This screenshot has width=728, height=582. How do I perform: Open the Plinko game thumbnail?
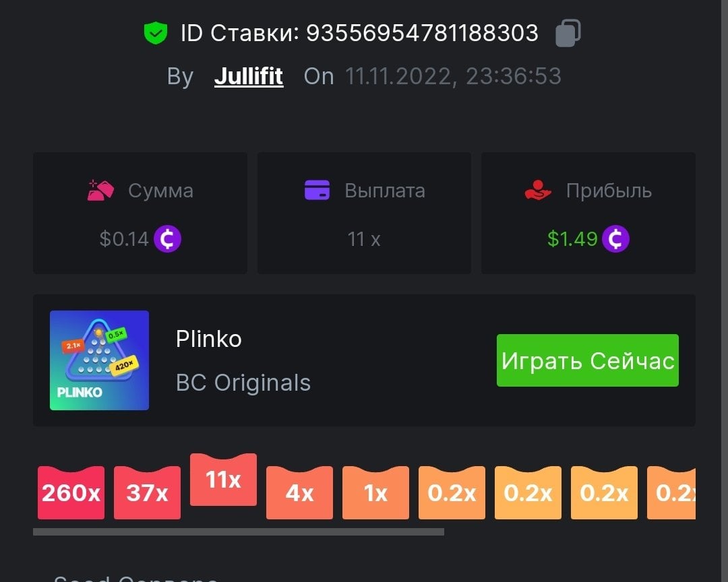[x=99, y=360]
